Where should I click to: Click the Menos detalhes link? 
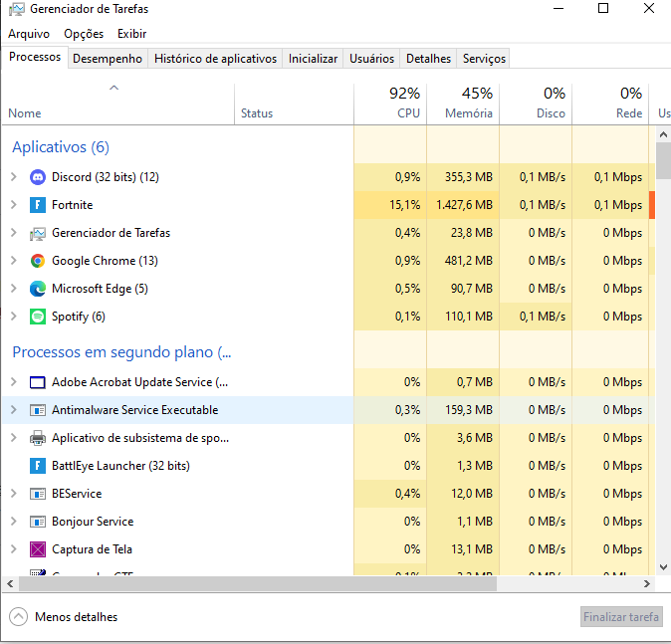[77, 617]
